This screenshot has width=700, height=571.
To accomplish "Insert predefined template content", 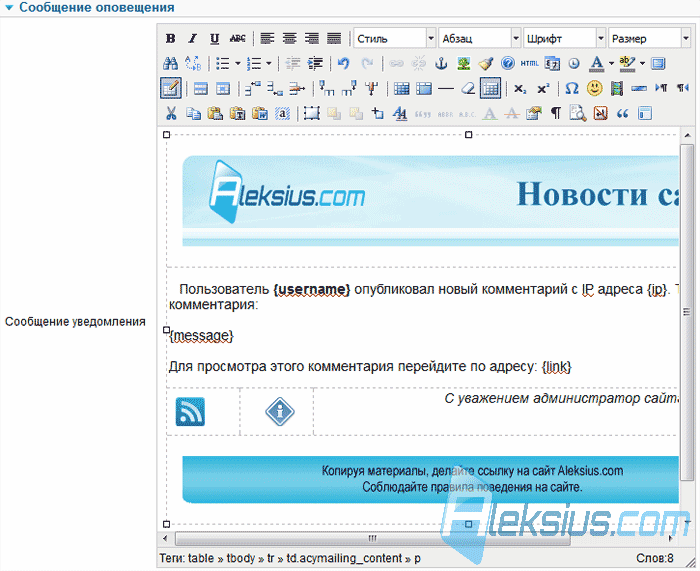I will (645, 113).
